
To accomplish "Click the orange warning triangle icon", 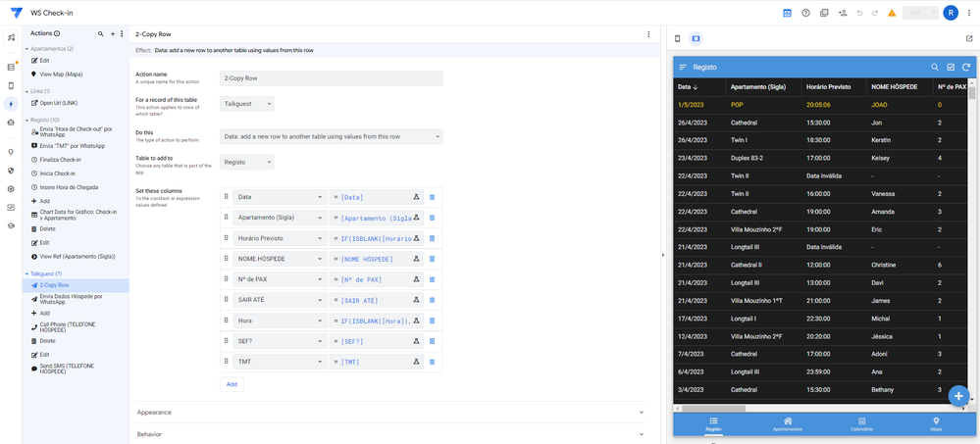I will click(x=892, y=13).
